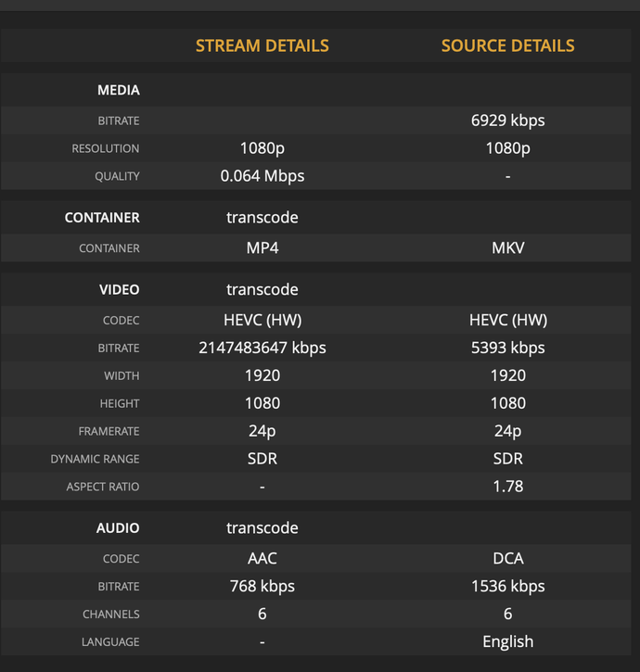
Task: Select the MEDIA section heading
Action: [x=119, y=91]
